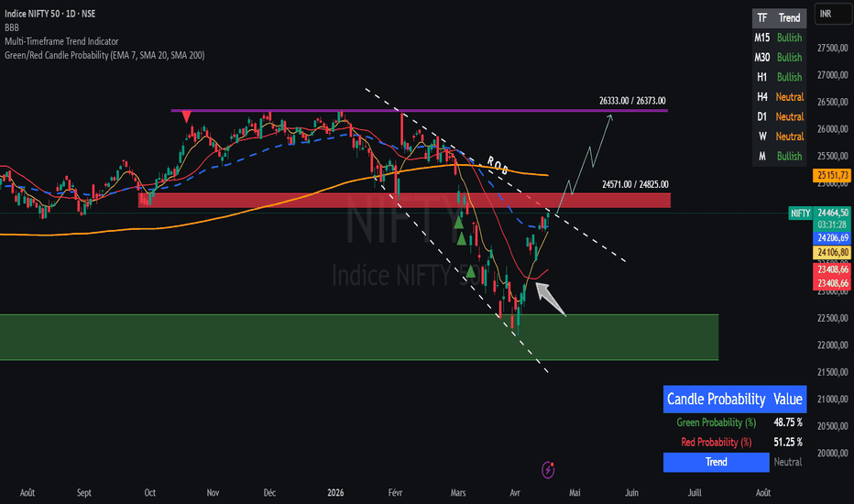Click the 24571.00 / 24825.00 zone label
Viewport: 854px width, 504px height.
[635, 185]
